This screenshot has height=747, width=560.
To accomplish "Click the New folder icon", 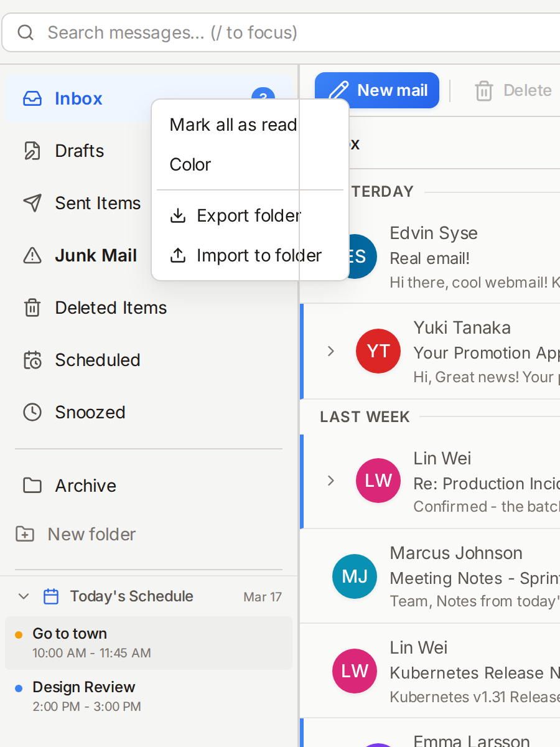I will (25, 534).
